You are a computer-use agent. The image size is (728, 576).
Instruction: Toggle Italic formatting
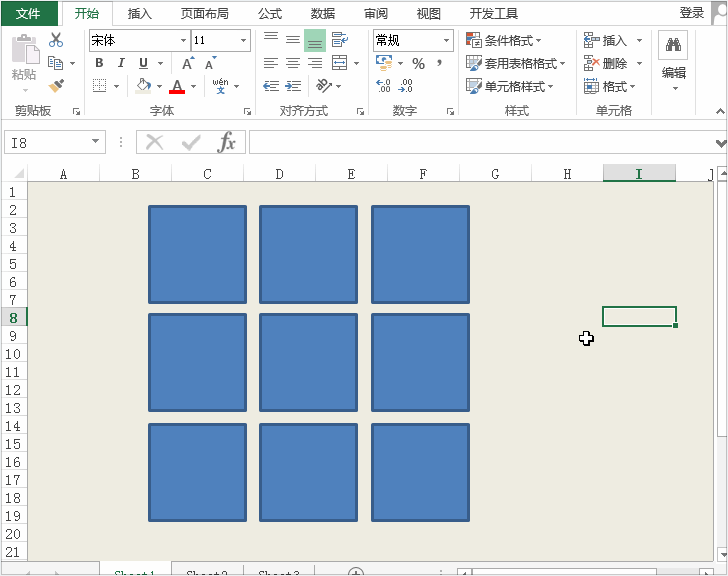pos(121,63)
